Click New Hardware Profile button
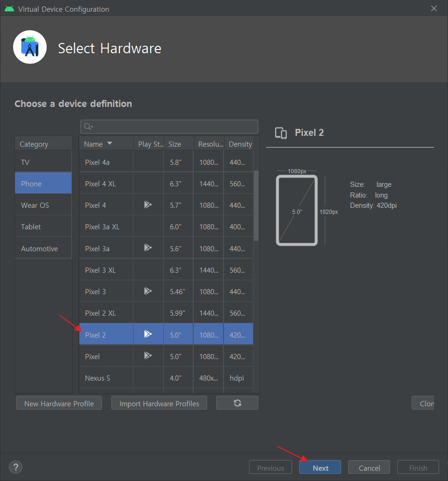448x481 pixels. pos(59,403)
